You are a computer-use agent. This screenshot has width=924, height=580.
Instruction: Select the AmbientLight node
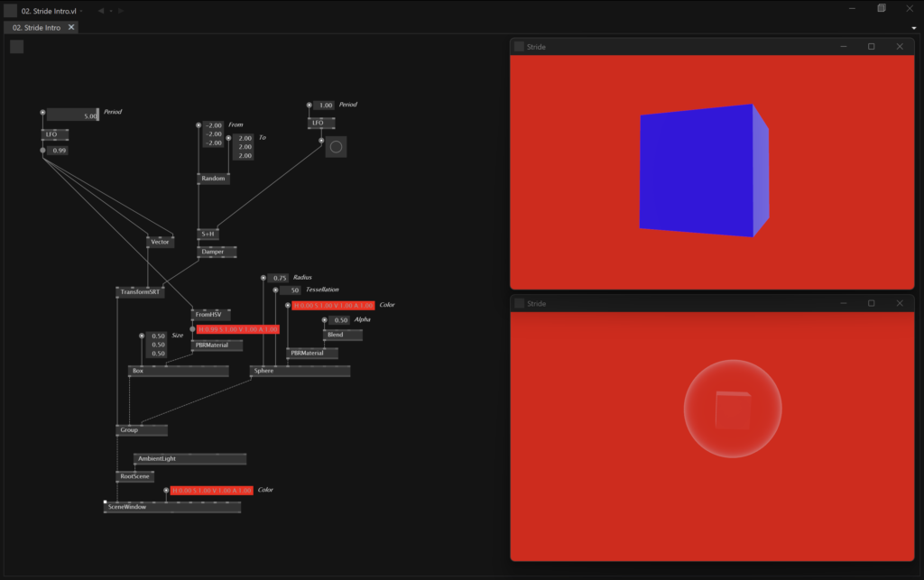(189, 459)
